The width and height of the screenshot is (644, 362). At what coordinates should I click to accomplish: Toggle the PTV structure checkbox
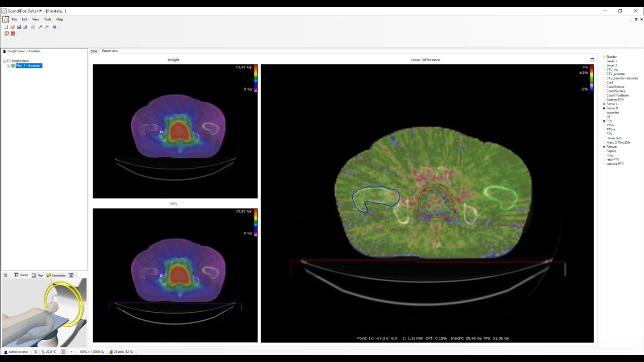click(604, 121)
